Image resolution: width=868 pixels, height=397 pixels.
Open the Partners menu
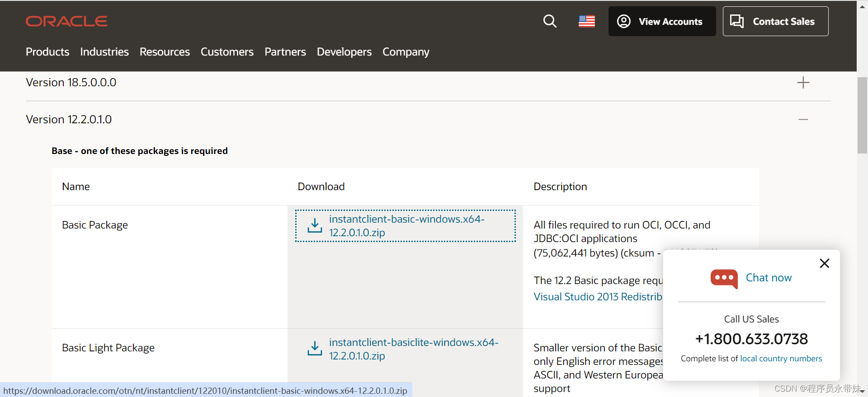pos(285,52)
